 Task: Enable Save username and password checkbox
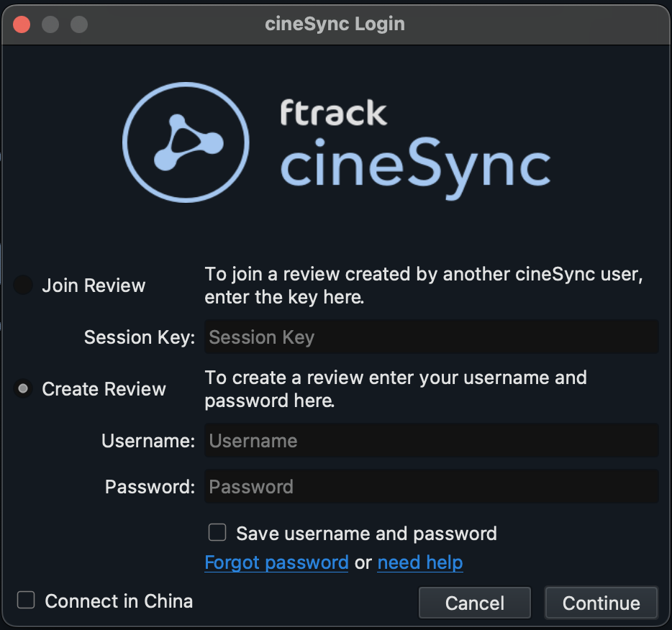[217, 532]
